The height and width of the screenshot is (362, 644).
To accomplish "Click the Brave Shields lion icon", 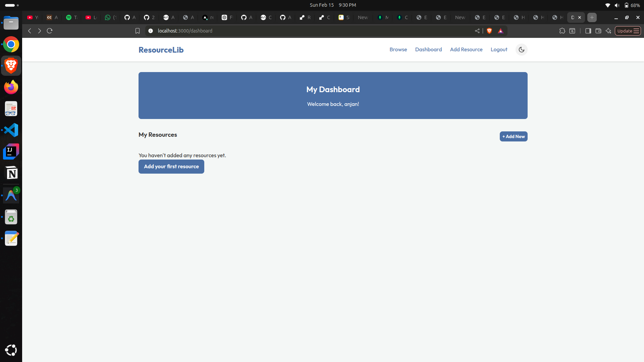I will pos(489,31).
